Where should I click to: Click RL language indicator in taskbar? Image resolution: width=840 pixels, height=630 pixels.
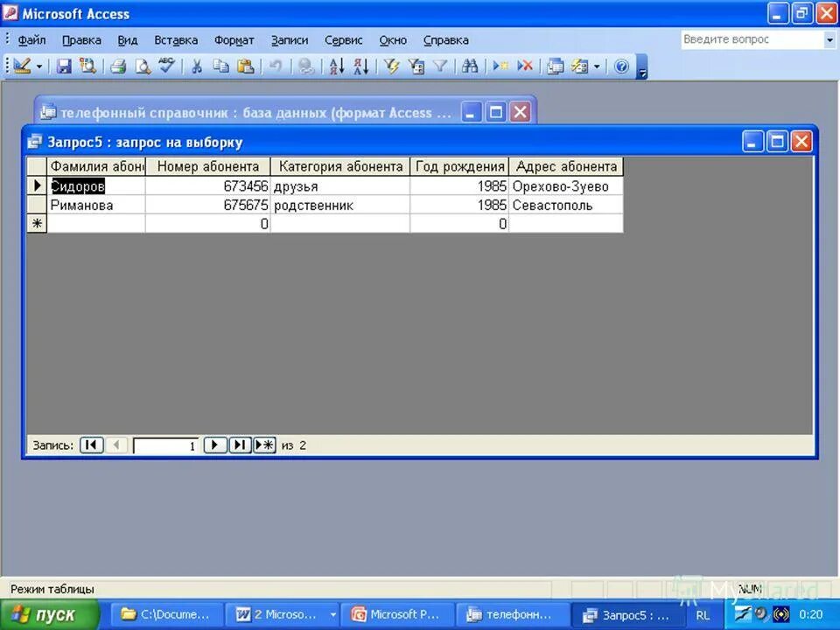click(703, 615)
